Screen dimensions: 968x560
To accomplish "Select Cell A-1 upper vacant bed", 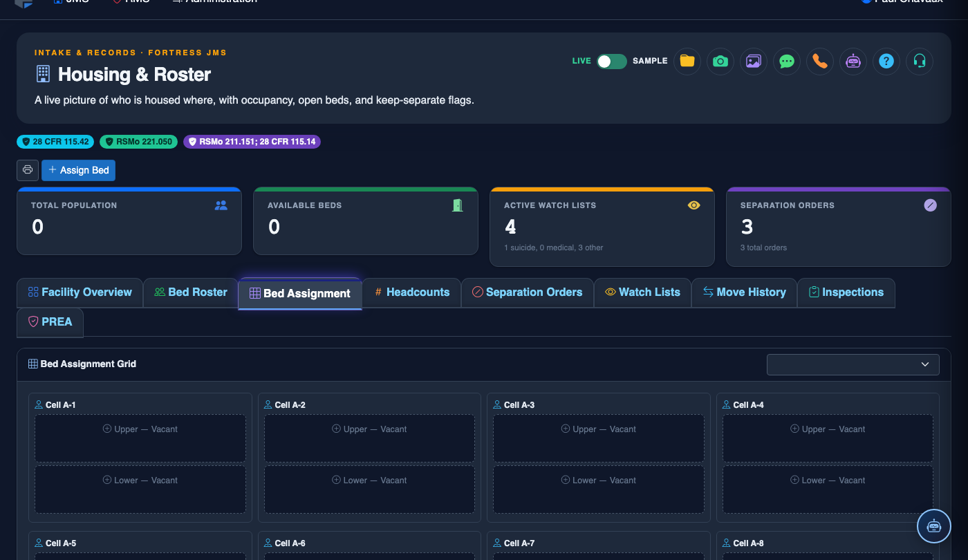I will pos(140,438).
